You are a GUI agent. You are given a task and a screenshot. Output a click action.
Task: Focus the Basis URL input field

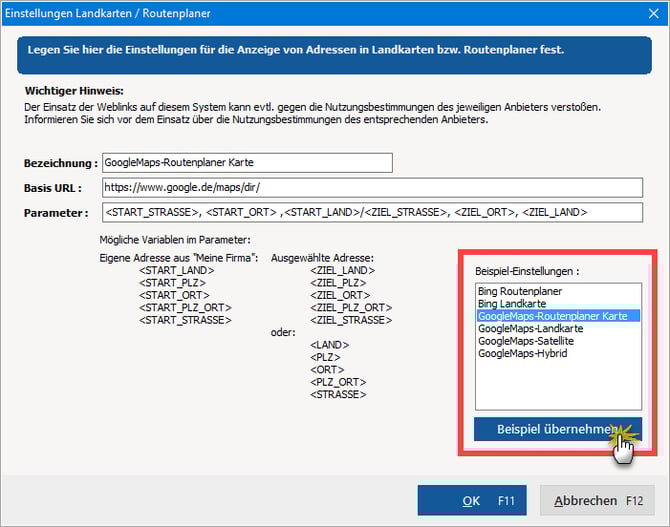pyautogui.click(x=371, y=188)
